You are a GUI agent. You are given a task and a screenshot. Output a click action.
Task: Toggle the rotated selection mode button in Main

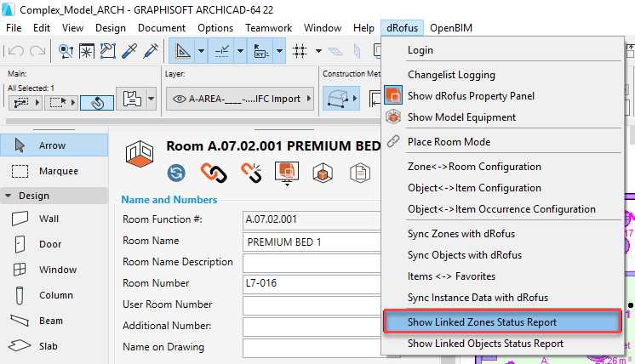[97, 102]
